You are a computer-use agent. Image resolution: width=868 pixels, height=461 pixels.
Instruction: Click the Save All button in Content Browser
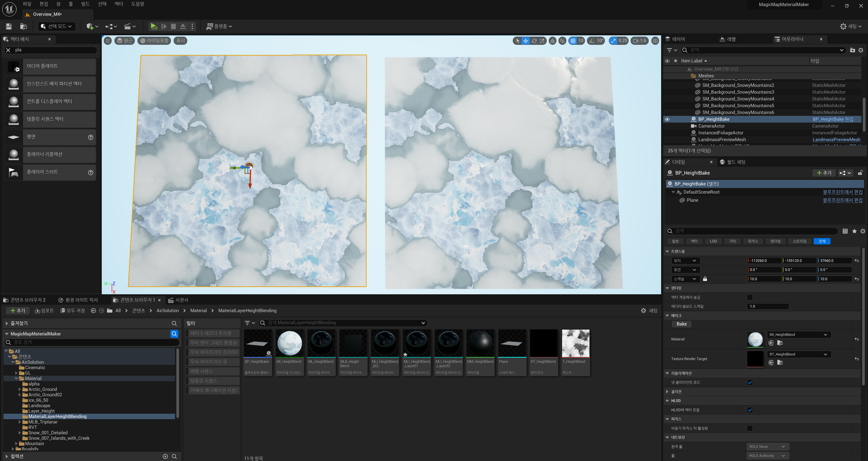click(72, 310)
